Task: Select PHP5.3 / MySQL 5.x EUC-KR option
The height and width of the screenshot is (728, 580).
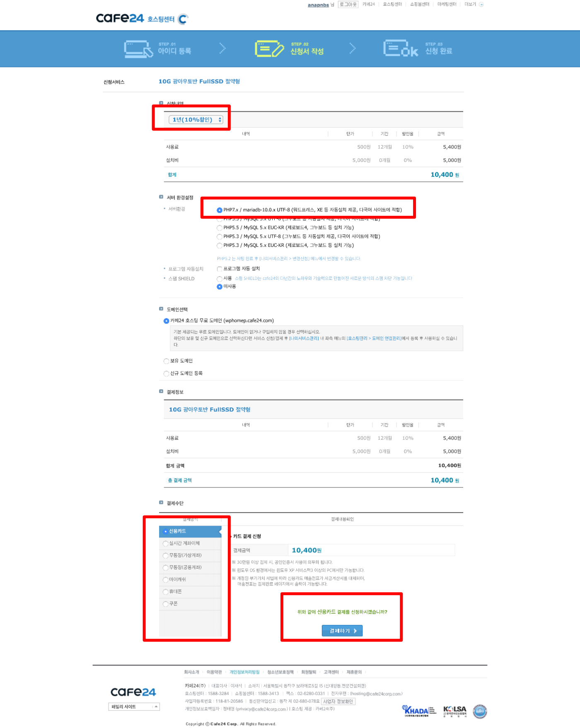Action: [x=220, y=246]
